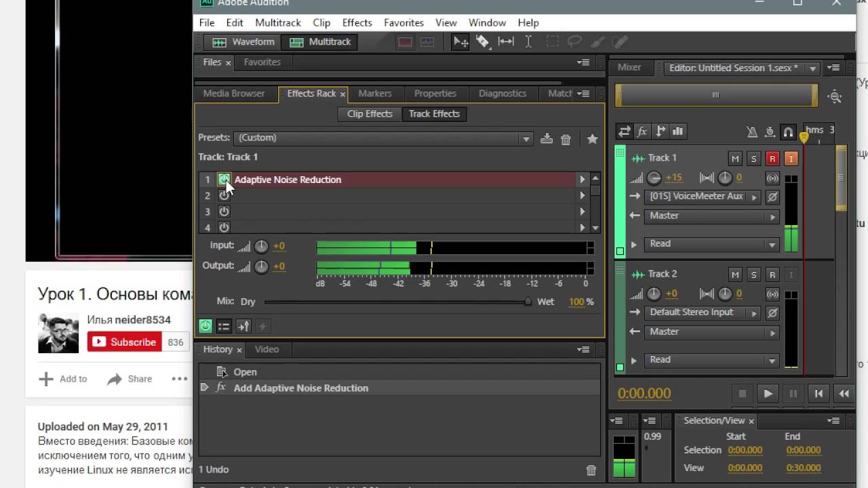Switch to Waveform view
Viewport: 868px width, 488px height.
pos(243,42)
